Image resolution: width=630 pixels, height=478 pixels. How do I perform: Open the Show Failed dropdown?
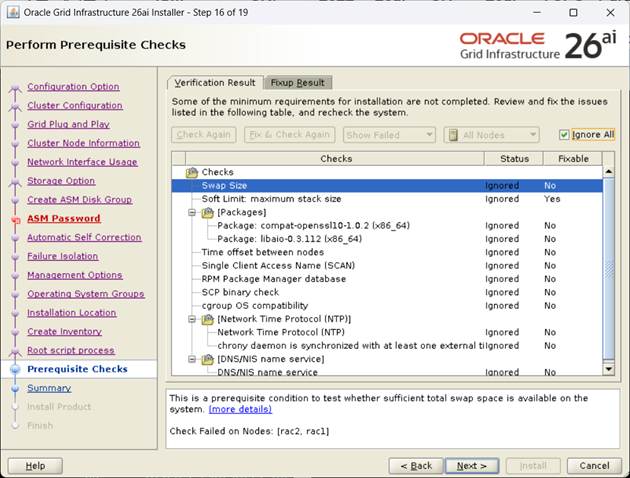coord(389,135)
